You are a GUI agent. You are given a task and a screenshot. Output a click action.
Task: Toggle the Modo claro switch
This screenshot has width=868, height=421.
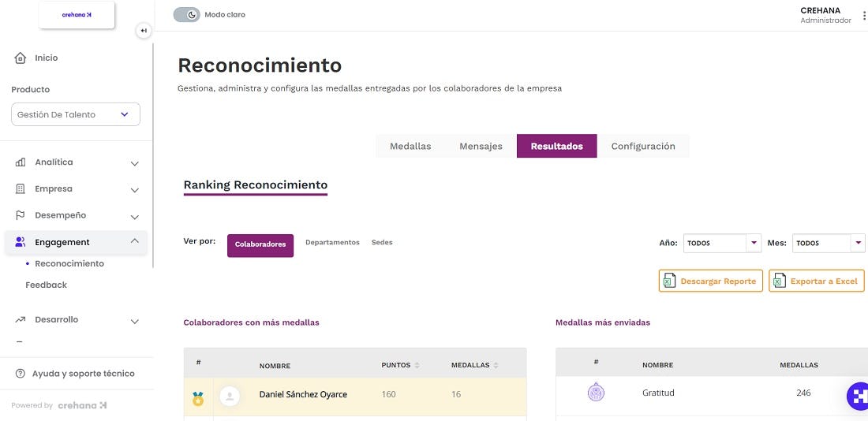pos(186,15)
